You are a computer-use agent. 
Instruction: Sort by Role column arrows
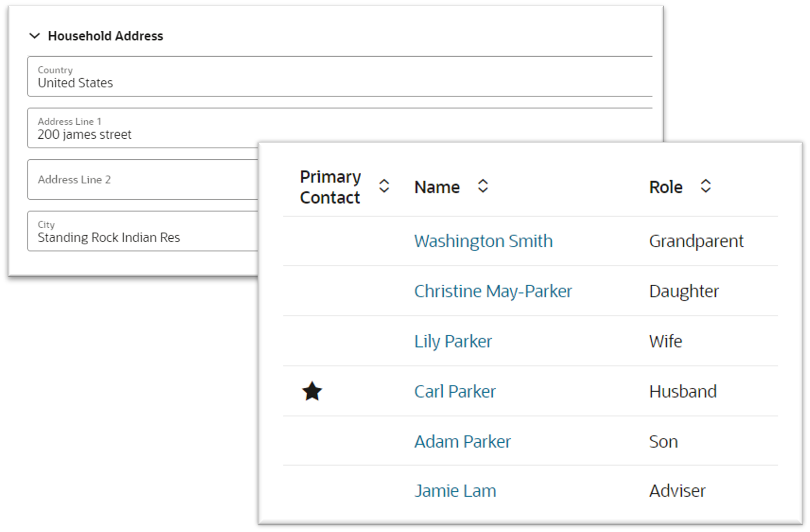point(705,186)
